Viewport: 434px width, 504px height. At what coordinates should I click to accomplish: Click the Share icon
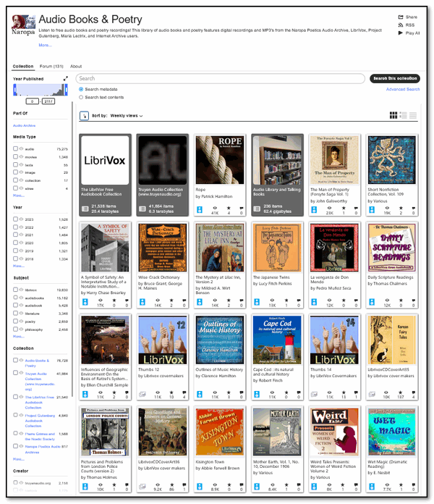coord(400,17)
